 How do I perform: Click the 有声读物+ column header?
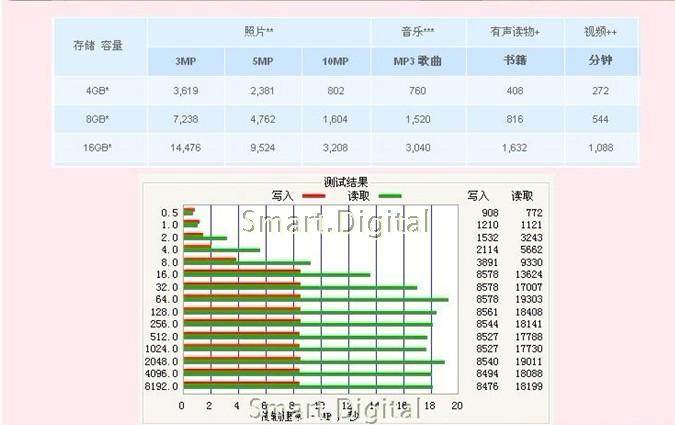pos(516,32)
